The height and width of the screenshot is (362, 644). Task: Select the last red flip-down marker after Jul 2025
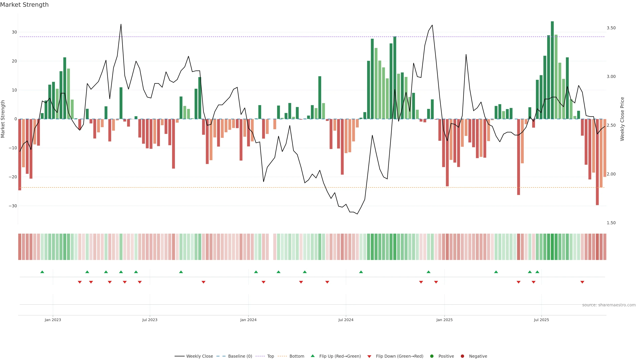pos(582,282)
